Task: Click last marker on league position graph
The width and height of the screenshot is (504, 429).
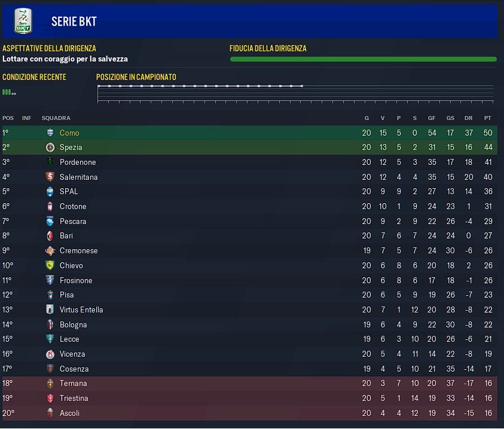Action: point(302,86)
